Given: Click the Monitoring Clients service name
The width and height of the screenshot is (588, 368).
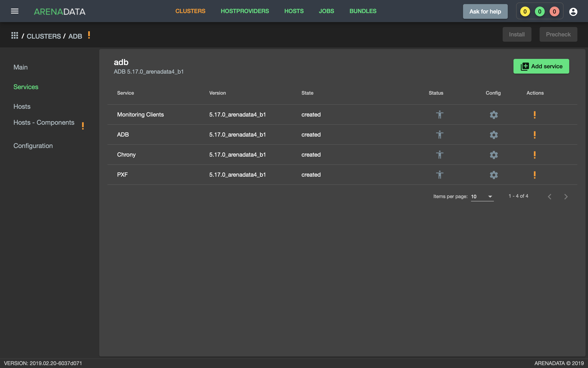Looking at the screenshot, I should point(140,115).
